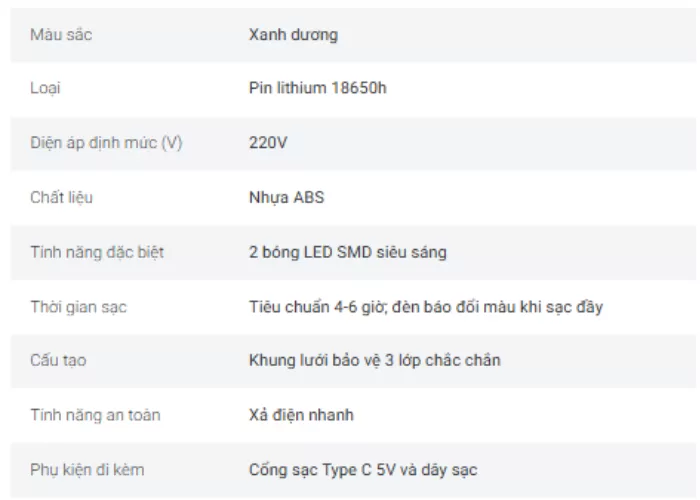
Task: Select the '220V' voltage value
Action: [x=267, y=143]
